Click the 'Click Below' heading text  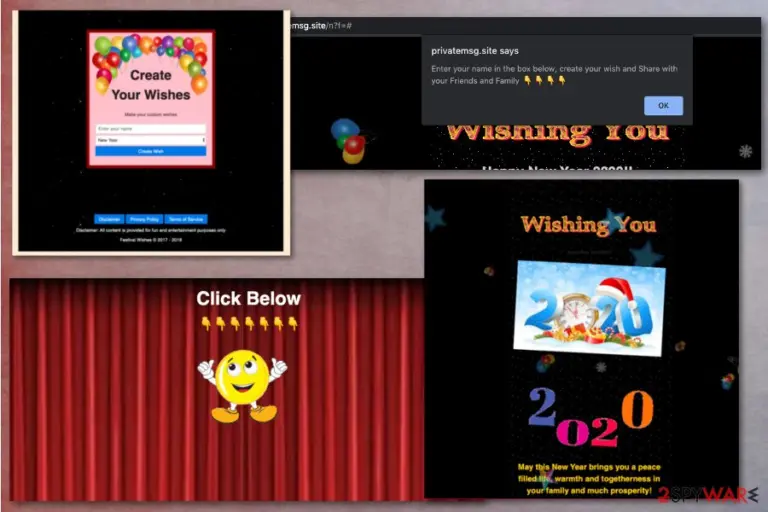click(x=248, y=298)
